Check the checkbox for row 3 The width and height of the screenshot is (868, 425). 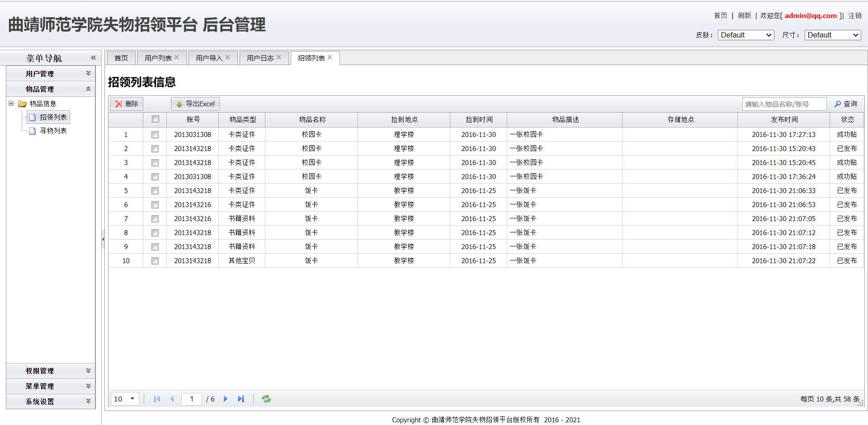155,163
